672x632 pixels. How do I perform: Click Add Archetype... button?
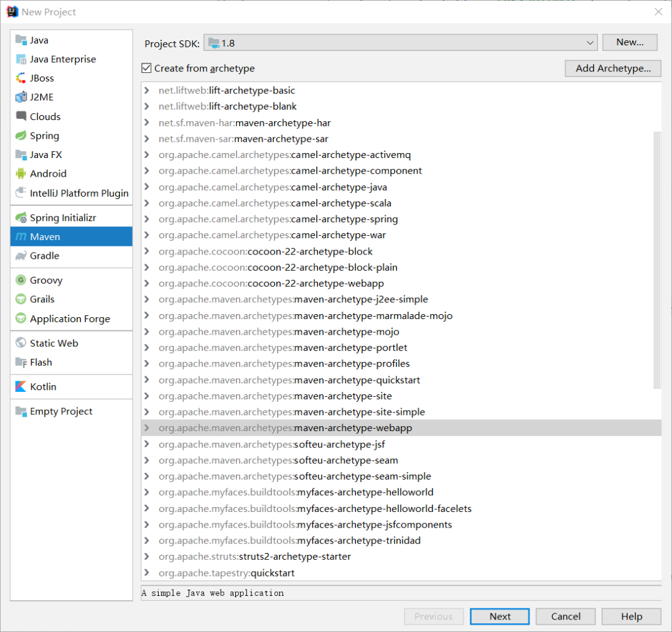pos(613,68)
